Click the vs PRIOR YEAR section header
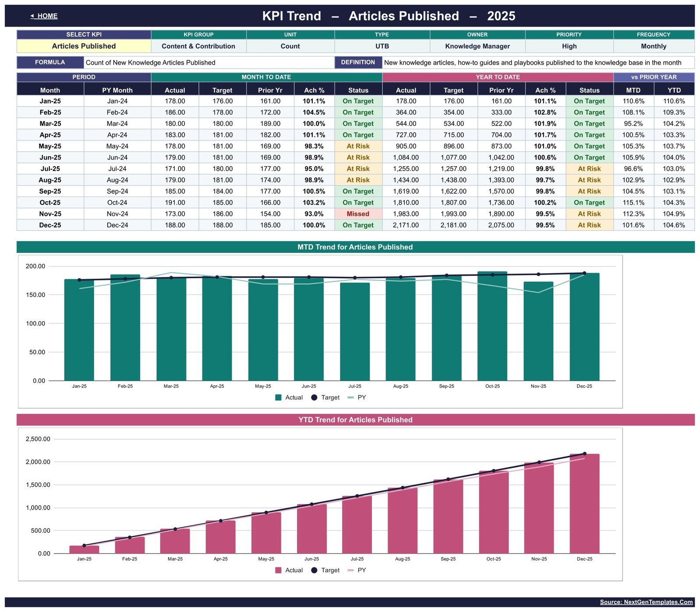Viewport: 700px width, 612px height. tap(654, 77)
